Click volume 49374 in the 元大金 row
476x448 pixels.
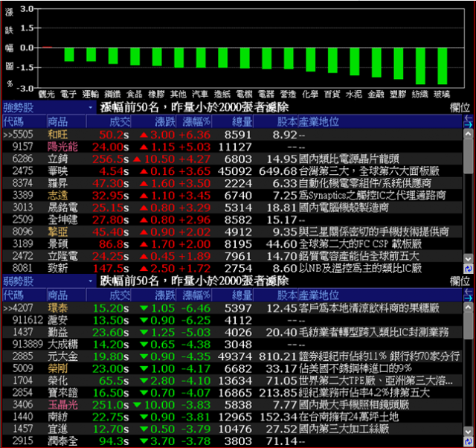(x=235, y=356)
